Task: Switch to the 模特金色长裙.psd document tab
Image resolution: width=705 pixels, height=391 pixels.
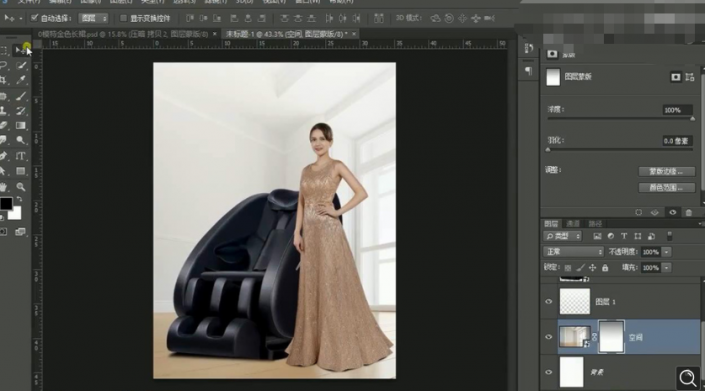Action: click(x=124, y=34)
